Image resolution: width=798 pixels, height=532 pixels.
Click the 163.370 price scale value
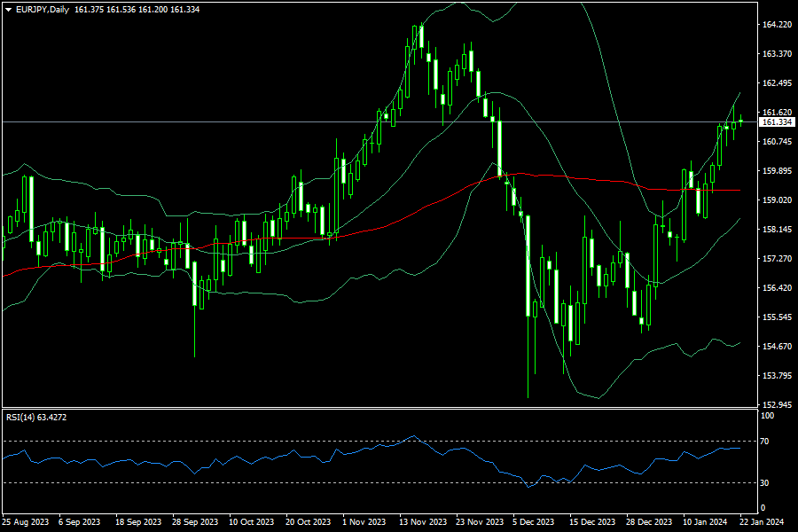pos(777,53)
